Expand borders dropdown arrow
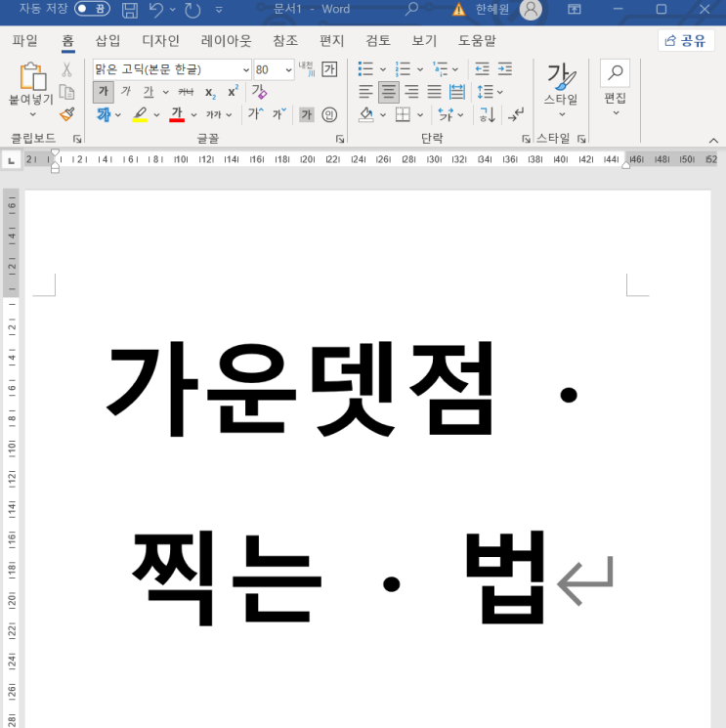 click(x=420, y=114)
